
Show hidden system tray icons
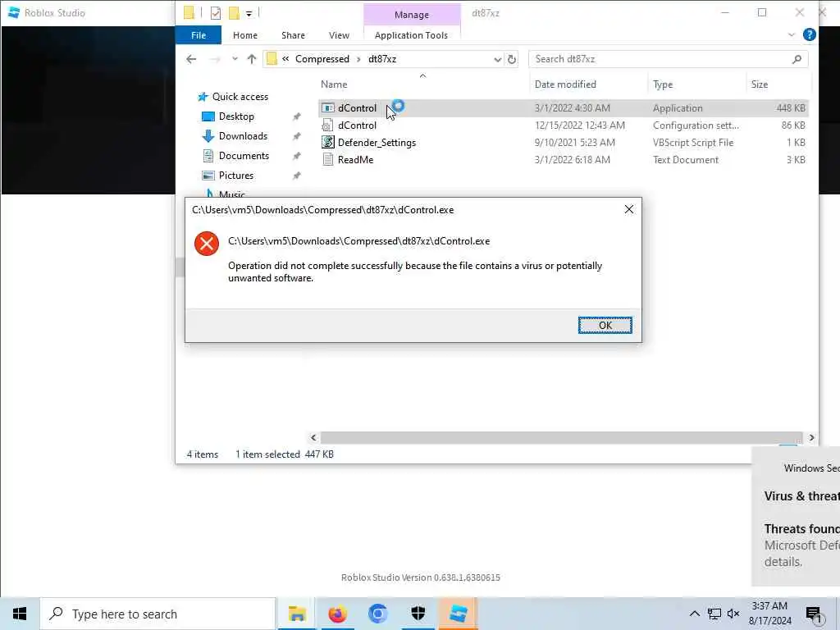pyautogui.click(x=694, y=614)
